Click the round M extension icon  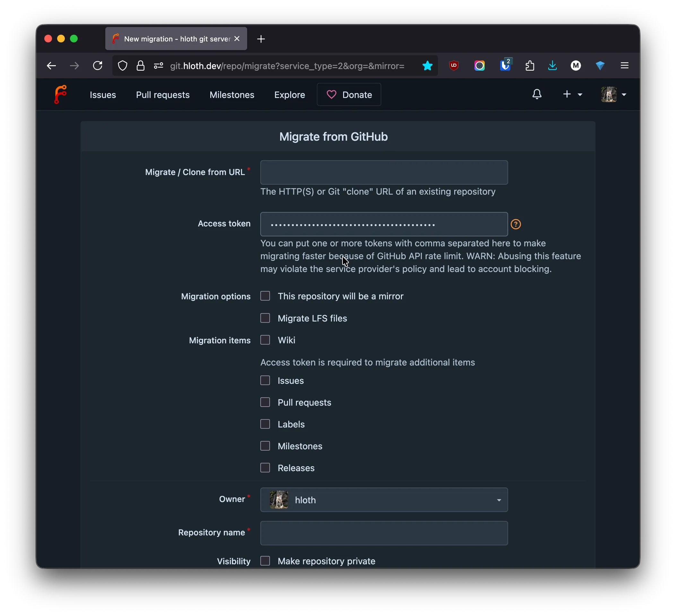tap(576, 66)
